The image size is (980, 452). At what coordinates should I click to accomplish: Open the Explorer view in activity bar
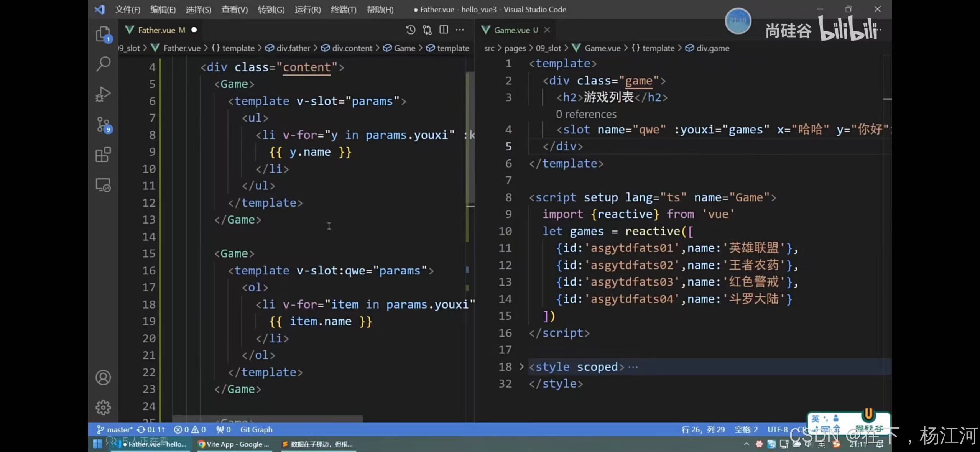[x=103, y=34]
